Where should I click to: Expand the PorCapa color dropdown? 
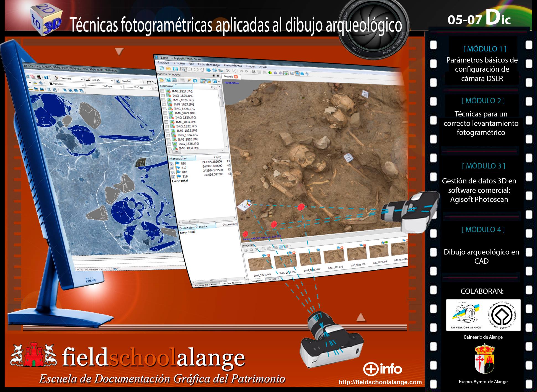click(82, 85)
